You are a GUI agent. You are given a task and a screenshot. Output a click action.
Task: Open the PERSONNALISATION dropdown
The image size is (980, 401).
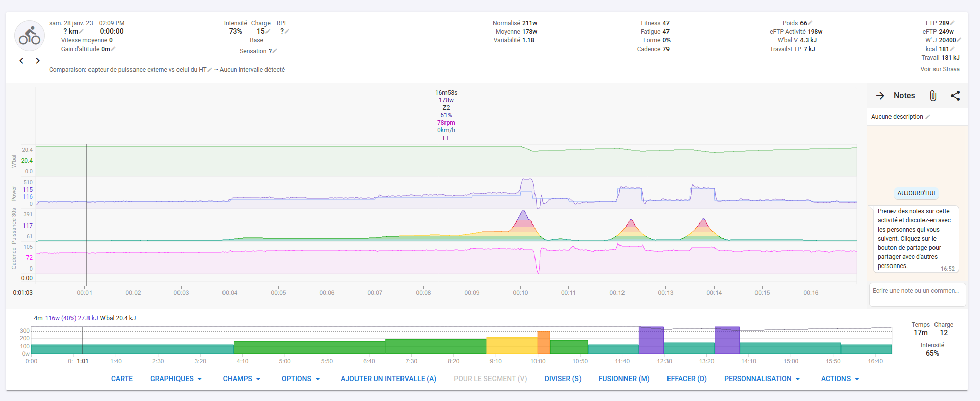762,379
